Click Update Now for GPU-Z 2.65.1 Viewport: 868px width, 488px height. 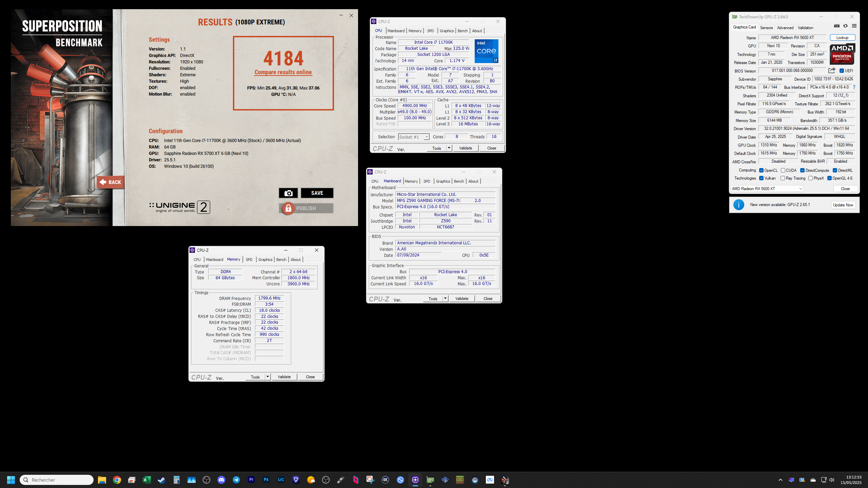843,205
